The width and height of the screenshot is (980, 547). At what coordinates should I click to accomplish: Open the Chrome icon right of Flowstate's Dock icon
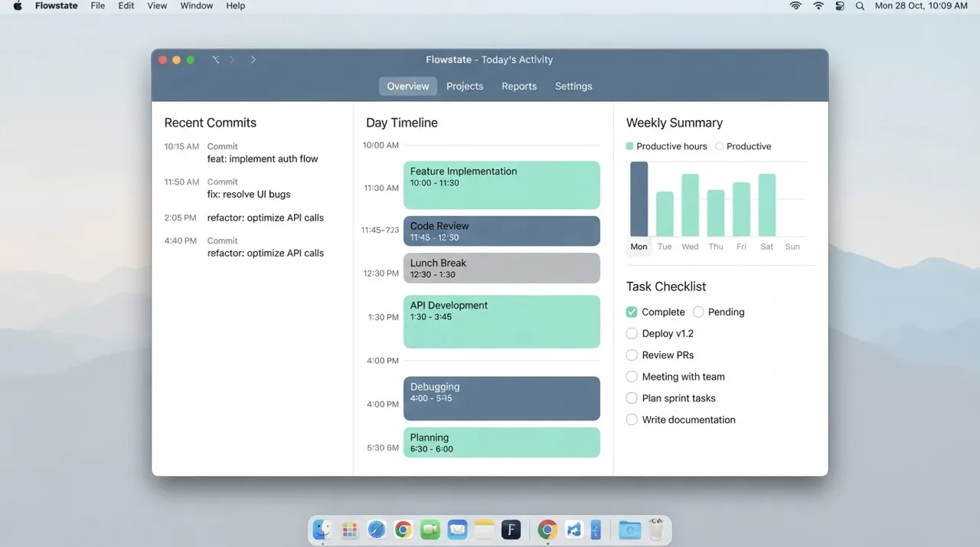coord(547,529)
